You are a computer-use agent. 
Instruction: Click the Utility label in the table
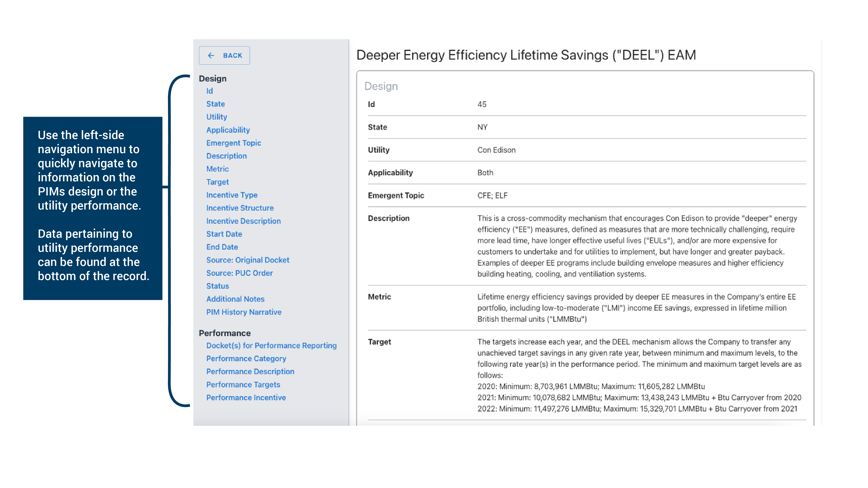379,150
